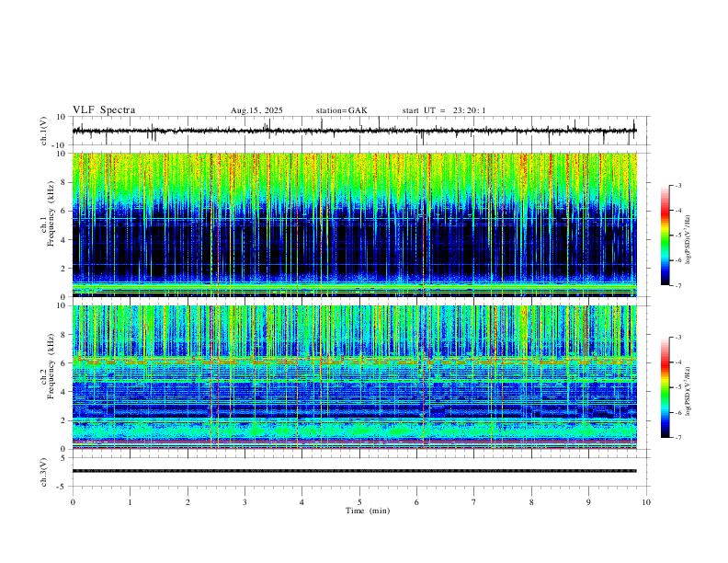Click the "6" tick on ch.2 frequency axis
Viewport: 728px width, 563px height.
(x=64, y=363)
